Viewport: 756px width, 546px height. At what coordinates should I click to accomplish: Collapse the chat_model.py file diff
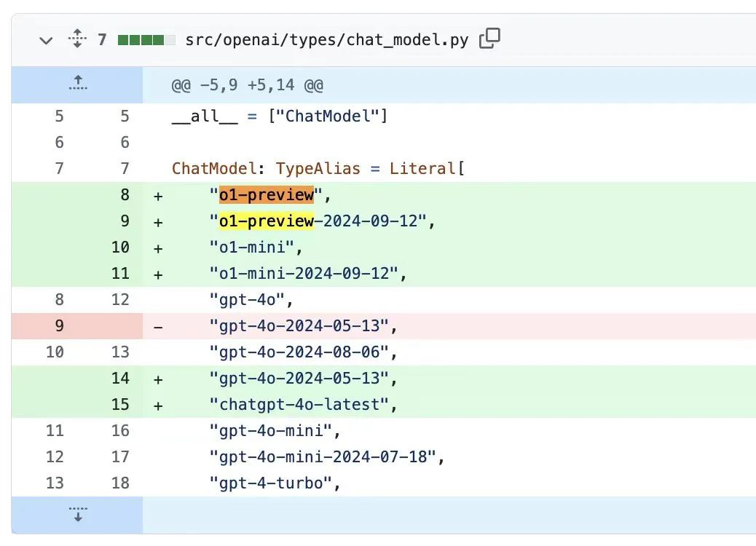click(x=46, y=40)
